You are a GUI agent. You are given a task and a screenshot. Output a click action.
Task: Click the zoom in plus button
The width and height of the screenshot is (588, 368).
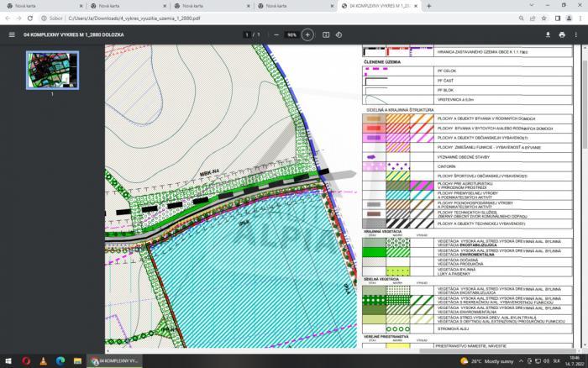[307, 34]
